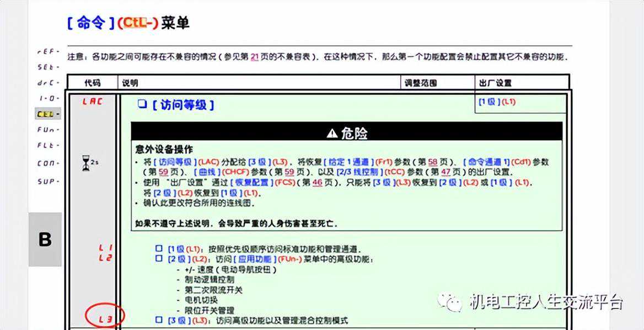
Task: Check the box for [1 级] (L1) option
Action: point(159,249)
